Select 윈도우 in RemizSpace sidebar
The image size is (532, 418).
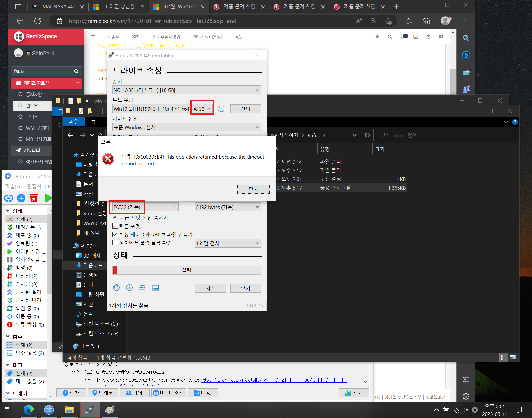(32, 106)
